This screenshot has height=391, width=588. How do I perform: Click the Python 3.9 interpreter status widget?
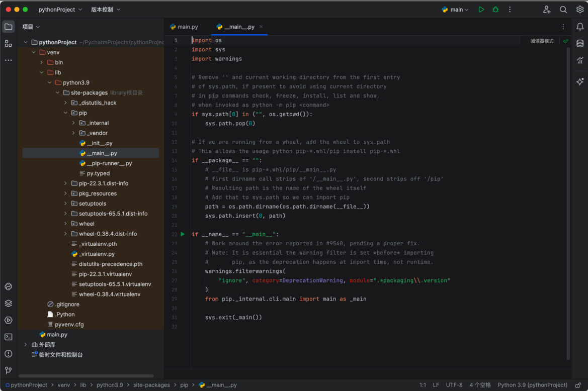point(532,385)
